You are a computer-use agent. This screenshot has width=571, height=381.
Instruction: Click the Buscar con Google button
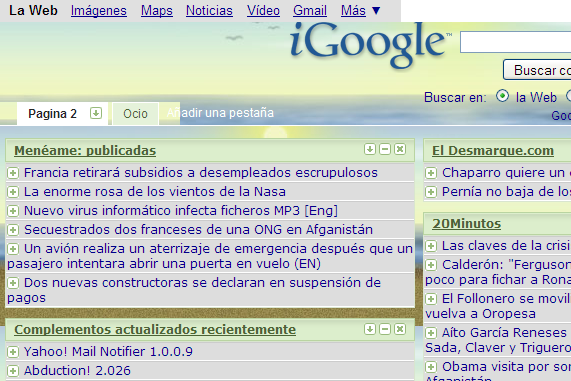click(537, 70)
